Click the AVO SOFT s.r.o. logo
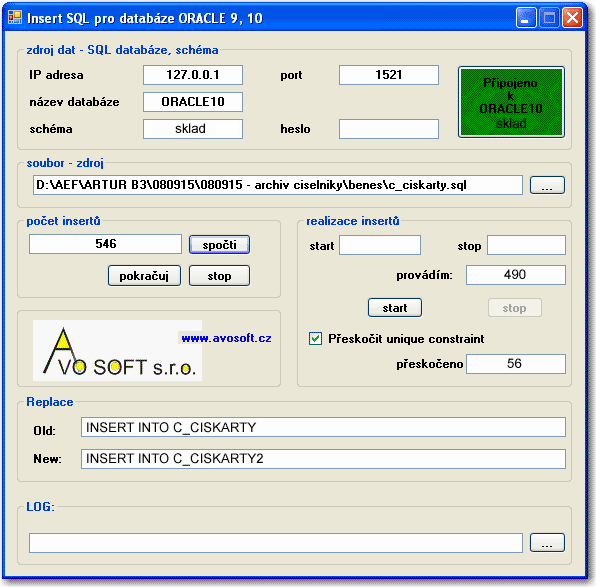The height and width of the screenshot is (587, 596). point(117,350)
